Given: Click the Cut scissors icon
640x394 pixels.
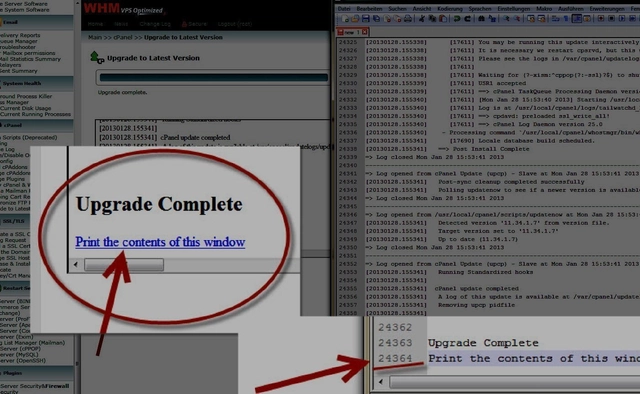Looking at the screenshot, I should pyautogui.click(x=422, y=18).
